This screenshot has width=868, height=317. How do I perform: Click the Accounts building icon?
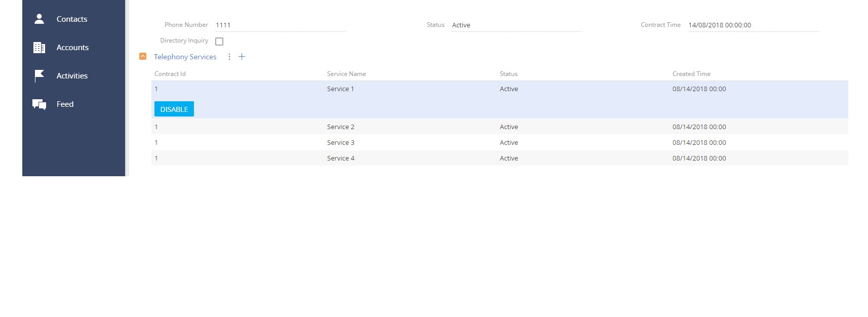click(39, 48)
